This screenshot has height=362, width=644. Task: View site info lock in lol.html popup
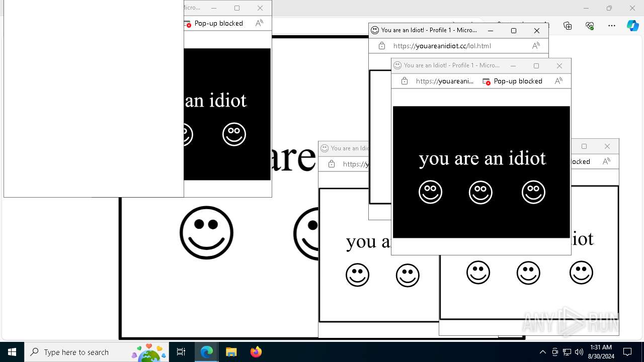(x=381, y=46)
